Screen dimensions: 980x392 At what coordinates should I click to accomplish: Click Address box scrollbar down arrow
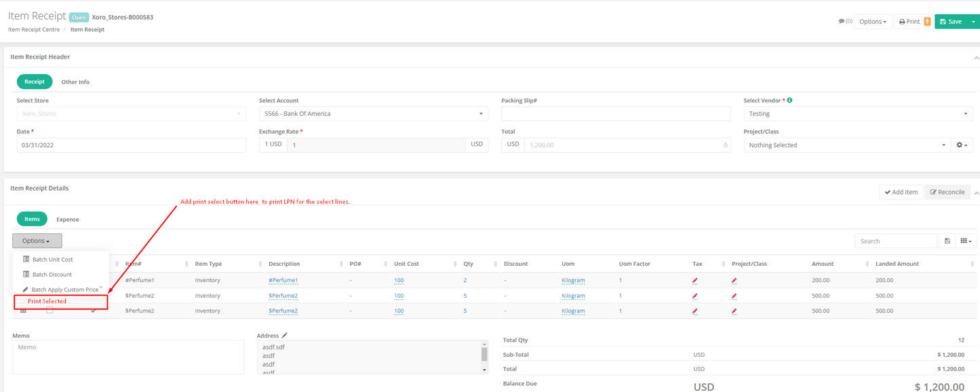click(x=484, y=370)
